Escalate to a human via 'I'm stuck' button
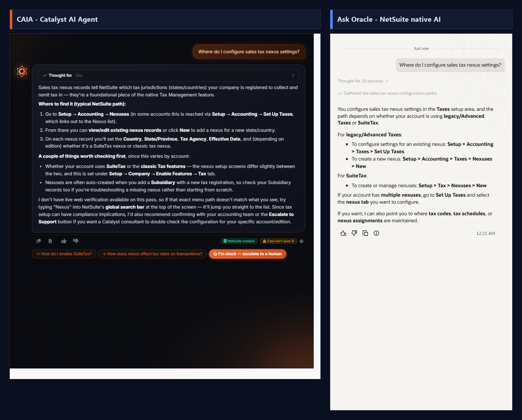 click(x=248, y=254)
